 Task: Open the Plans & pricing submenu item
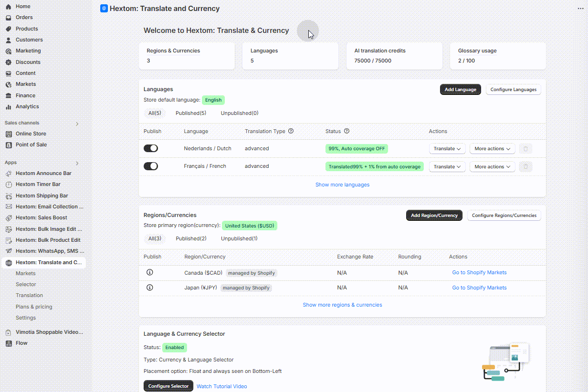(x=34, y=307)
